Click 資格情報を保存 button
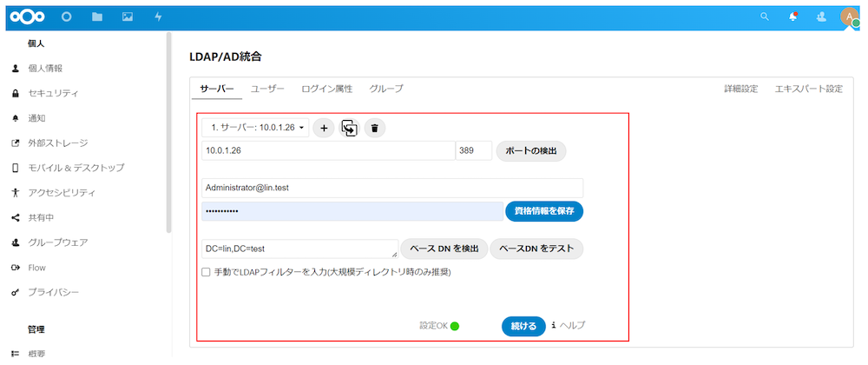This screenshot has width=868, height=365. pos(544,211)
